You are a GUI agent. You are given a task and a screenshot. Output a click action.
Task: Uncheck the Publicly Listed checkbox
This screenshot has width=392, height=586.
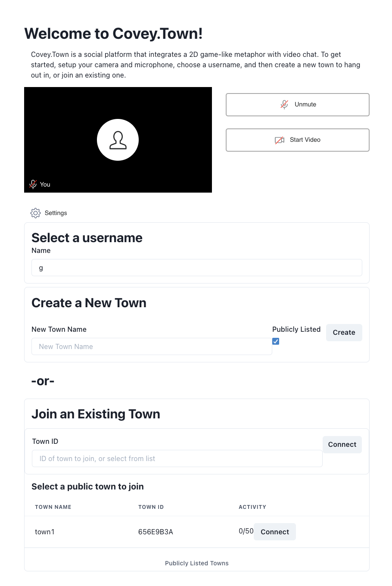[x=276, y=341]
